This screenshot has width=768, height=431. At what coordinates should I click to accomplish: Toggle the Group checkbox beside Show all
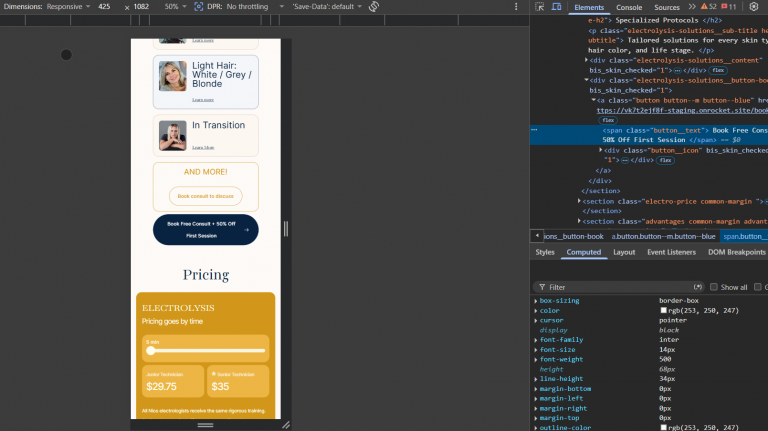[758, 287]
